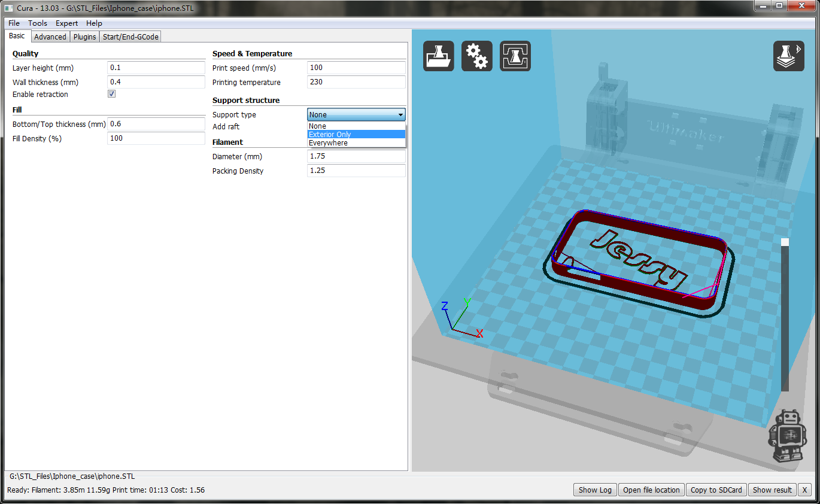Click the Printing temperature input field
Viewport: 820px width, 504px height.
[356, 82]
